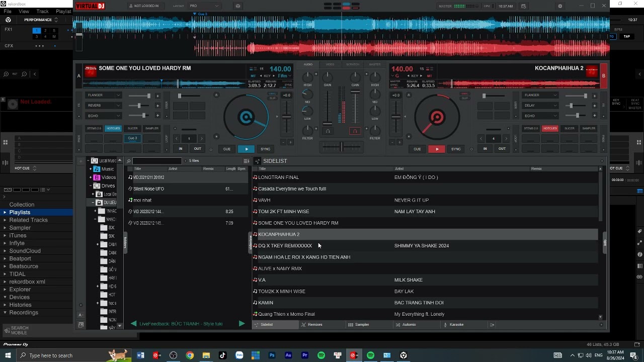Toggle deck B headphone cue (PFL) button
The height and width of the screenshot is (362, 644).
(x=355, y=131)
